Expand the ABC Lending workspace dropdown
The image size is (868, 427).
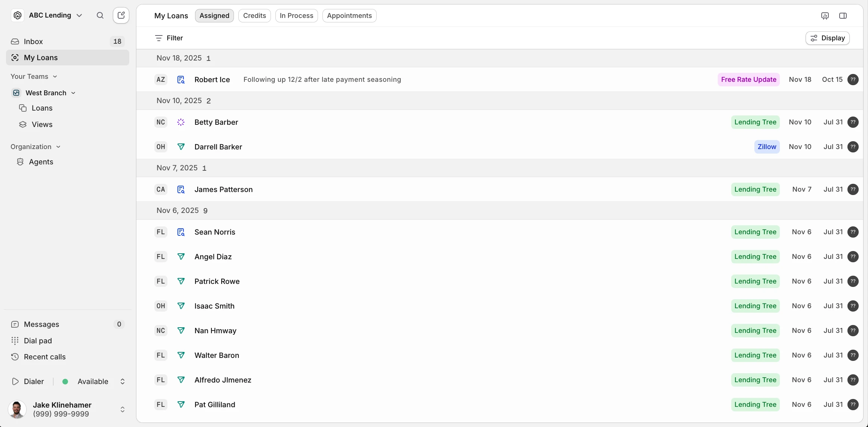click(x=79, y=15)
